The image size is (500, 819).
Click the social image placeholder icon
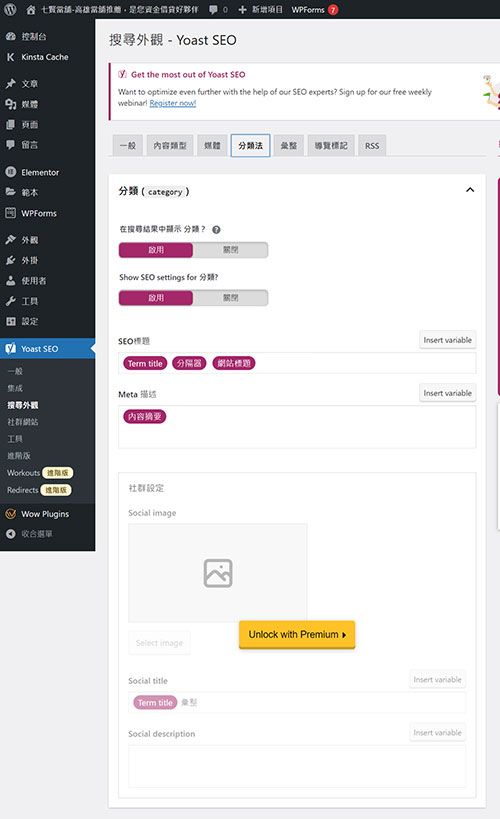(x=218, y=573)
